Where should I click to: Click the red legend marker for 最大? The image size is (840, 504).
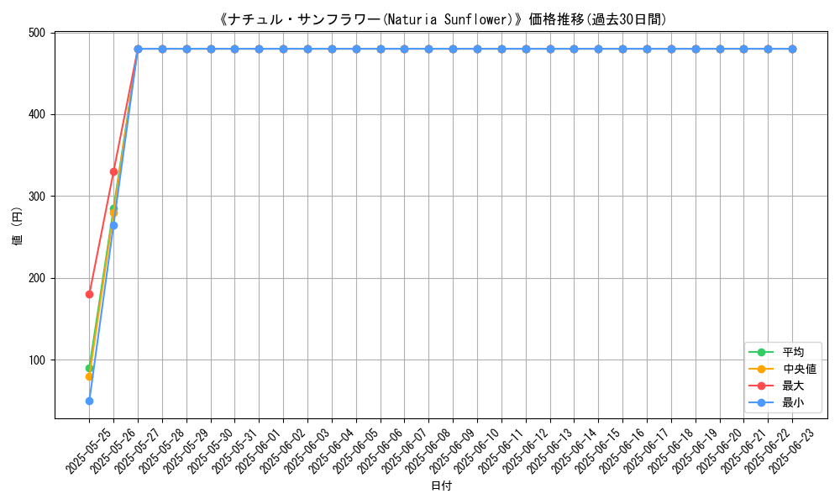pos(761,386)
